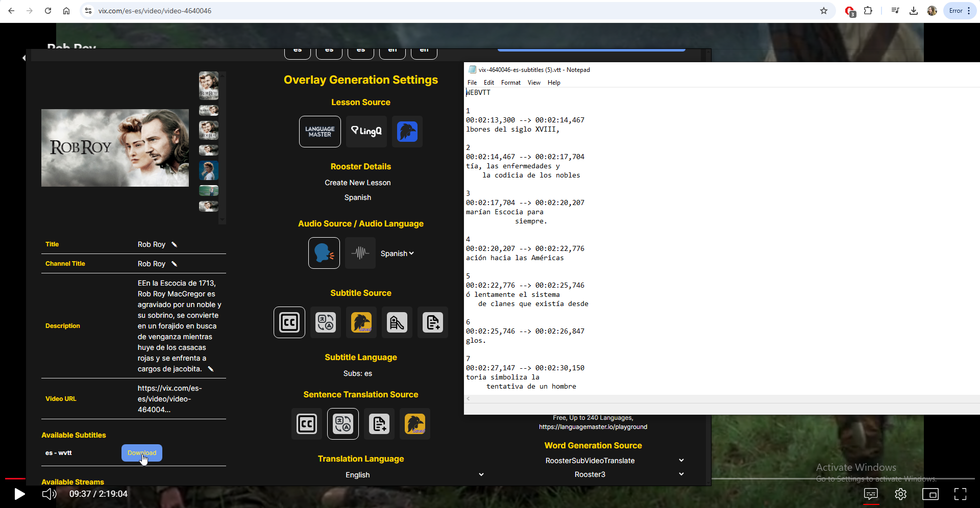Select the translate icon under Subtitle Source
The height and width of the screenshot is (508, 980).
pos(325,322)
